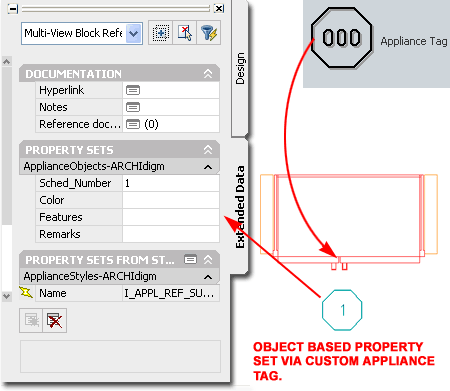This screenshot has height=391, width=450.
Task: Collapse the DOCUMENTATION section
Action: (208, 74)
